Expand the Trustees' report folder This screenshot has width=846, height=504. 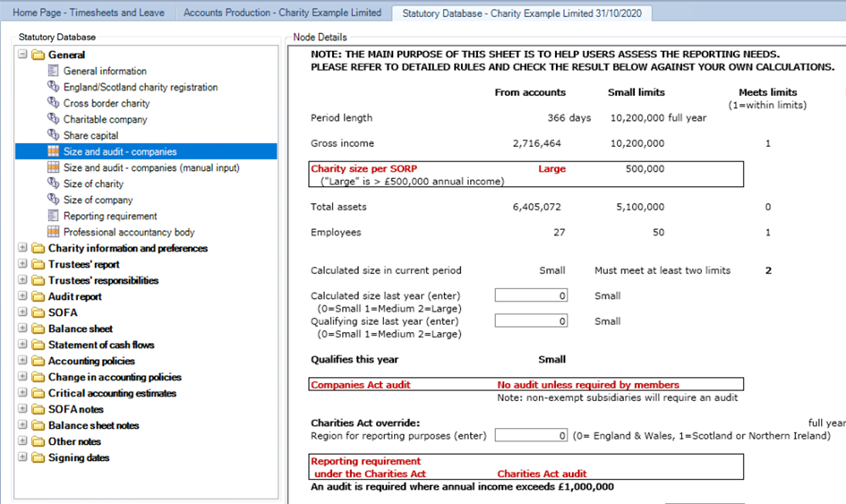click(x=22, y=264)
